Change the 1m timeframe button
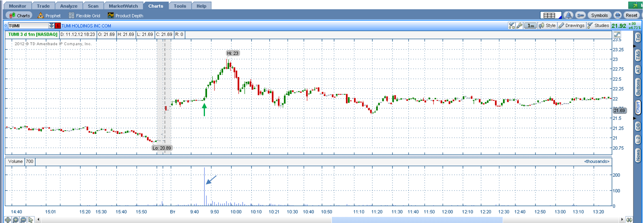 pos(530,26)
